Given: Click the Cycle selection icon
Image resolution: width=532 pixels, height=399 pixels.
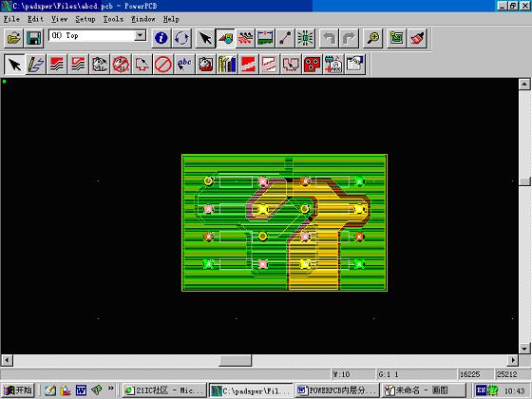Looking at the screenshot, I should click(181, 38).
